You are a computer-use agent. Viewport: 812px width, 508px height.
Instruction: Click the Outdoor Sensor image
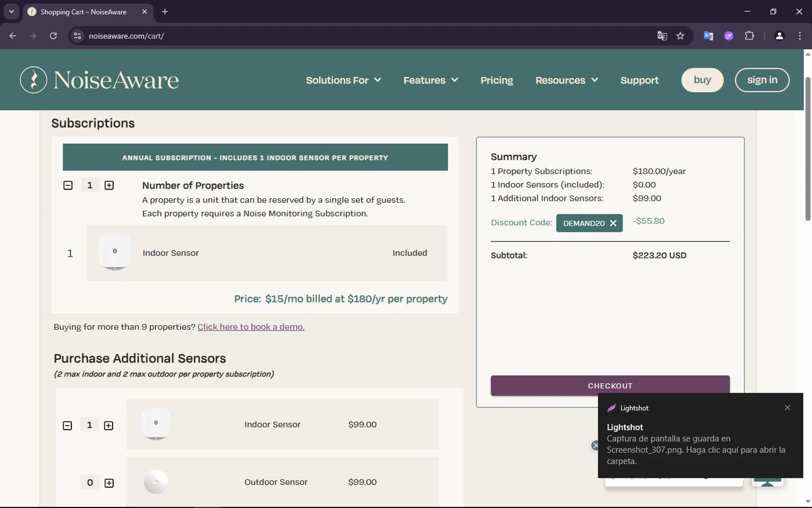click(x=156, y=481)
